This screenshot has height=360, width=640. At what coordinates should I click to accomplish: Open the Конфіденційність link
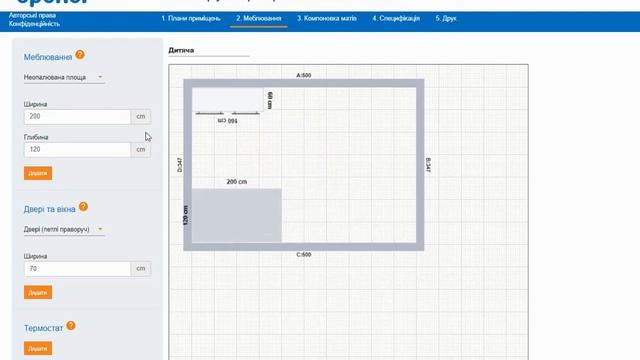point(34,24)
